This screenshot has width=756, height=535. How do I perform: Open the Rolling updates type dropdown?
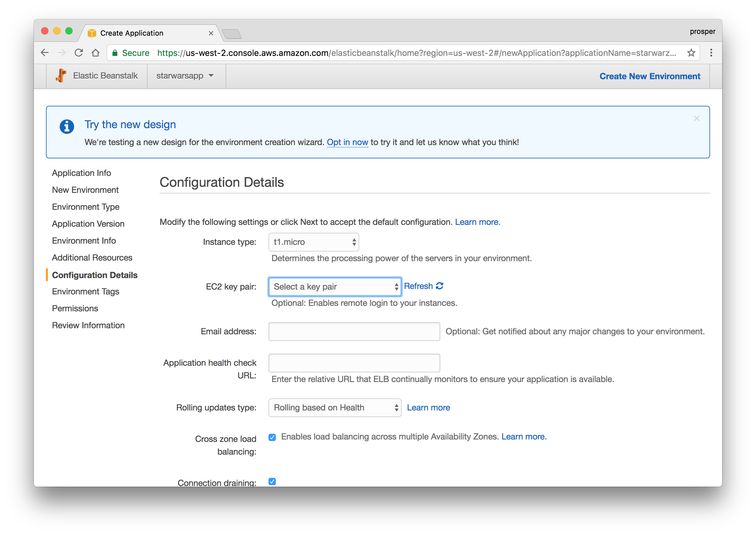point(335,407)
